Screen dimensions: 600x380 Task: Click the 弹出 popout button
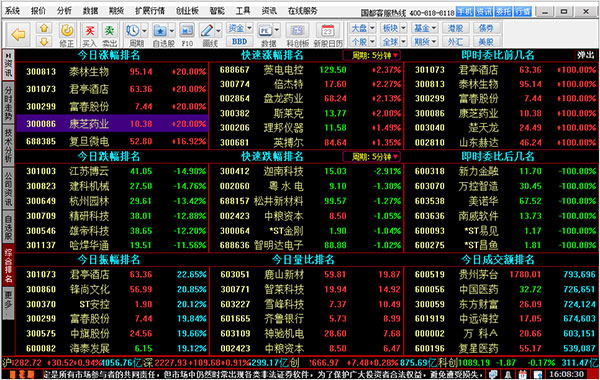click(x=586, y=55)
